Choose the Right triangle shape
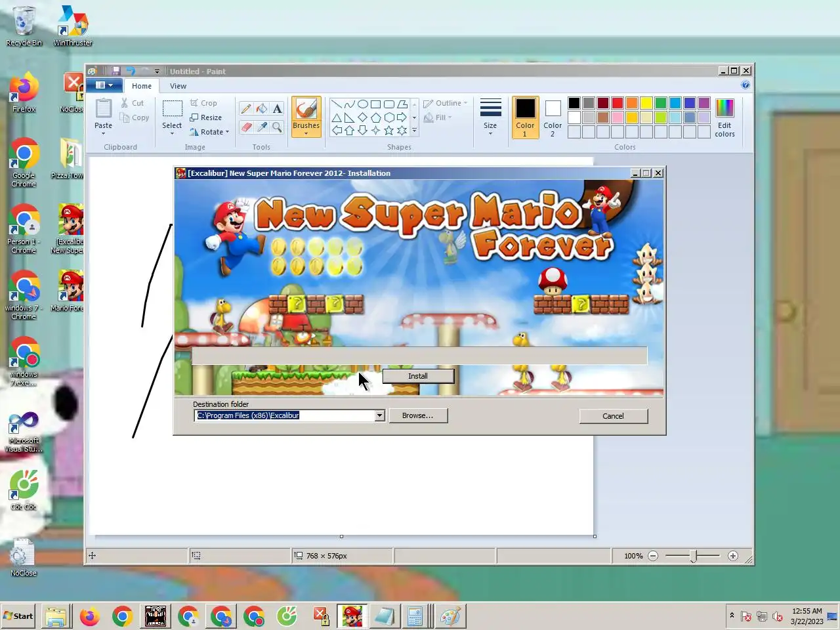Image resolution: width=840 pixels, height=630 pixels. pyautogui.click(x=349, y=117)
